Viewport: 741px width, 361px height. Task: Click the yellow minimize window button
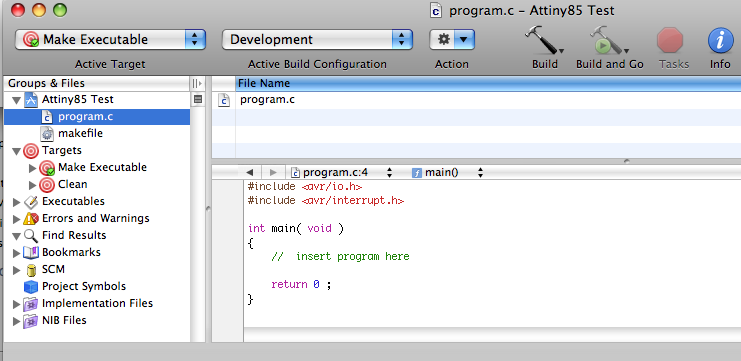(38, 10)
